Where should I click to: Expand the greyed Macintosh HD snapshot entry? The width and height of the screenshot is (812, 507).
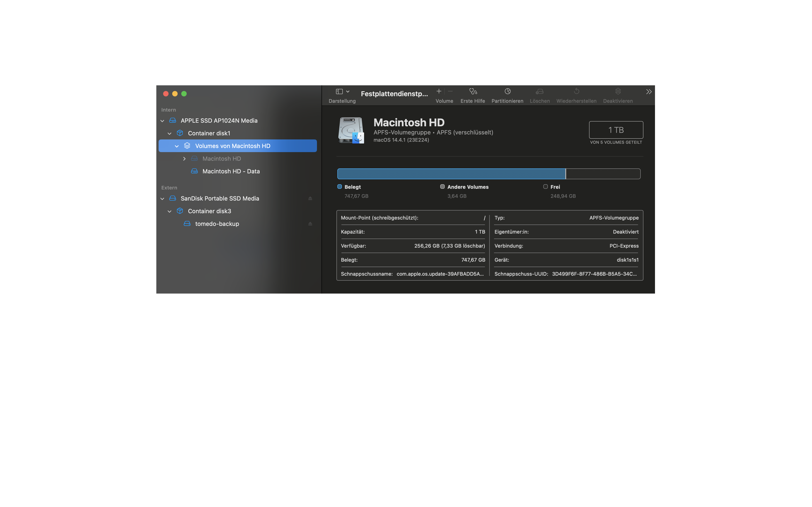click(184, 159)
